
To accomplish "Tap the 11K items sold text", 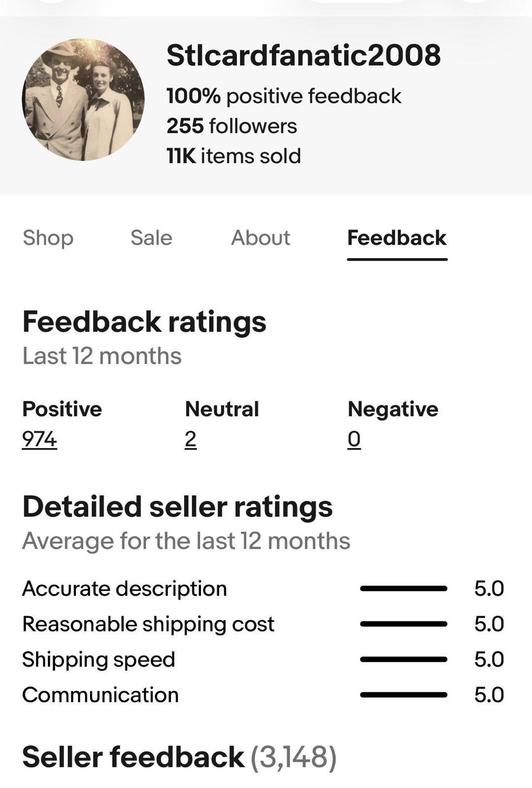I will click(233, 156).
